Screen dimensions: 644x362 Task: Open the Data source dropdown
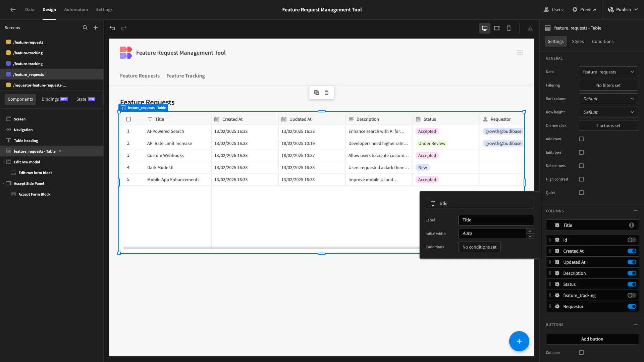pyautogui.click(x=608, y=72)
